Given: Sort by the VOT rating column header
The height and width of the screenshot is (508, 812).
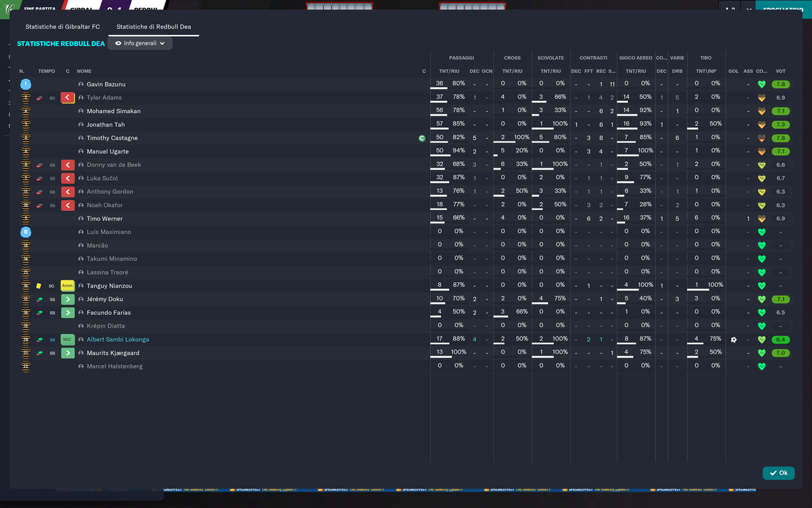Looking at the screenshot, I should 780,71.
